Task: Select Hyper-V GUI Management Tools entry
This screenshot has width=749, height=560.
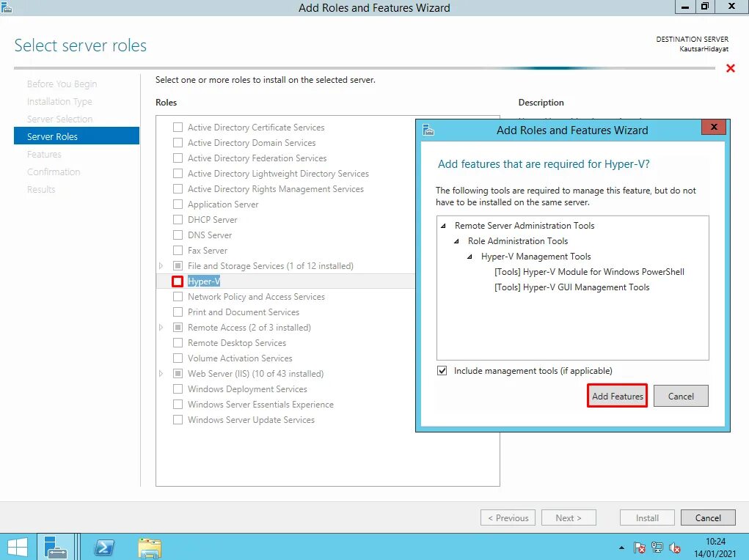Action: pyautogui.click(x=571, y=287)
